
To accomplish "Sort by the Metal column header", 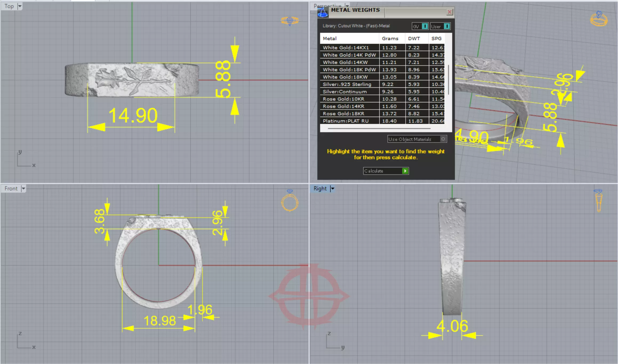I will pyautogui.click(x=349, y=38).
